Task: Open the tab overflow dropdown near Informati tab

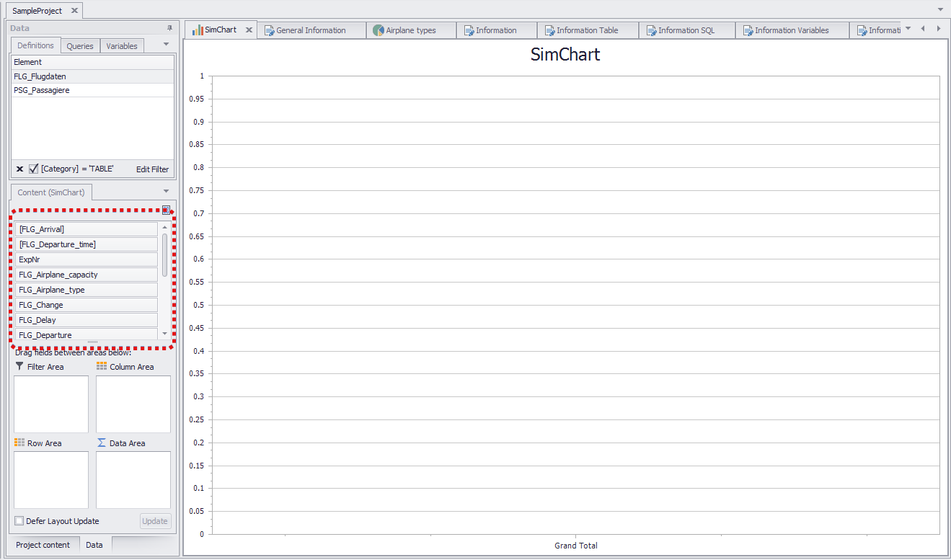Action: [x=907, y=30]
